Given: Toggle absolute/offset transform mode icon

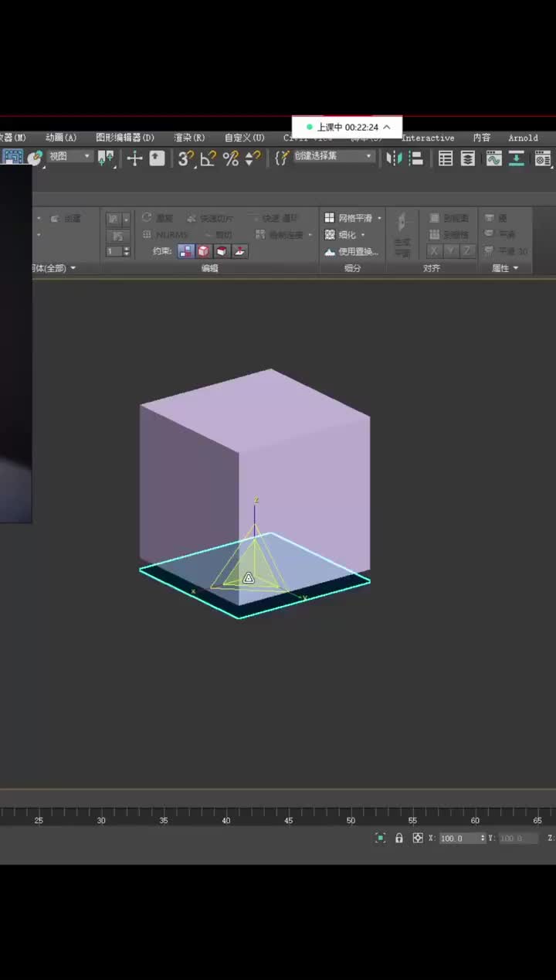Looking at the screenshot, I should (x=418, y=838).
